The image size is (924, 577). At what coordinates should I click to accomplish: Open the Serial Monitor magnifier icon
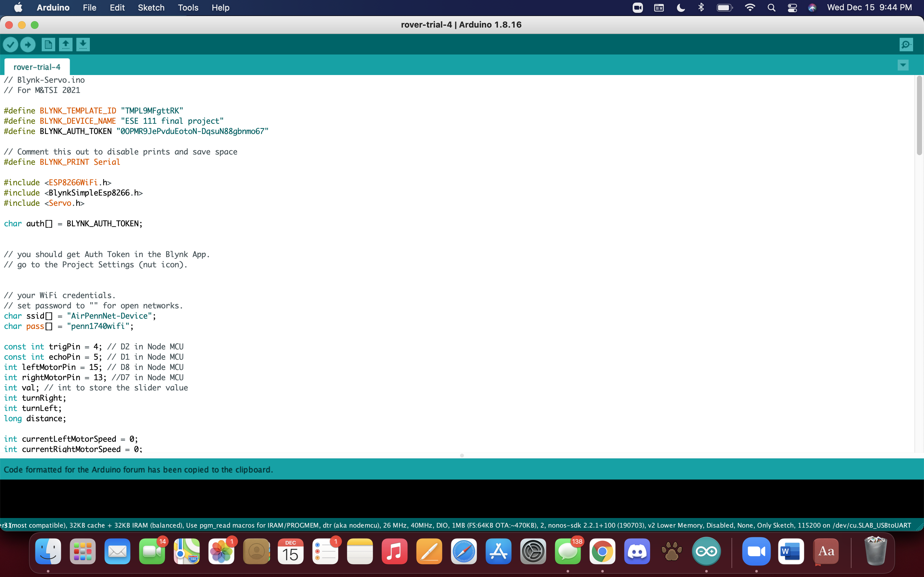(906, 45)
